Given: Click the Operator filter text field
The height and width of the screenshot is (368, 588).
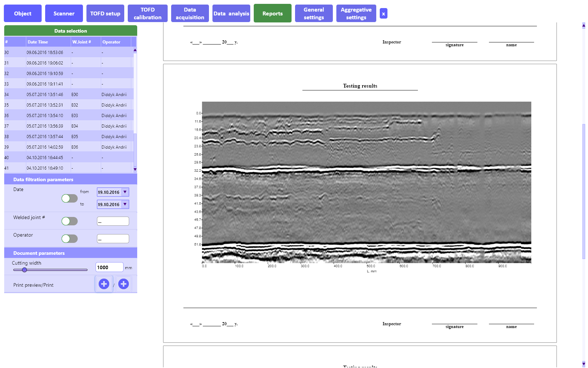Looking at the screenshot, I should (113, 239).
